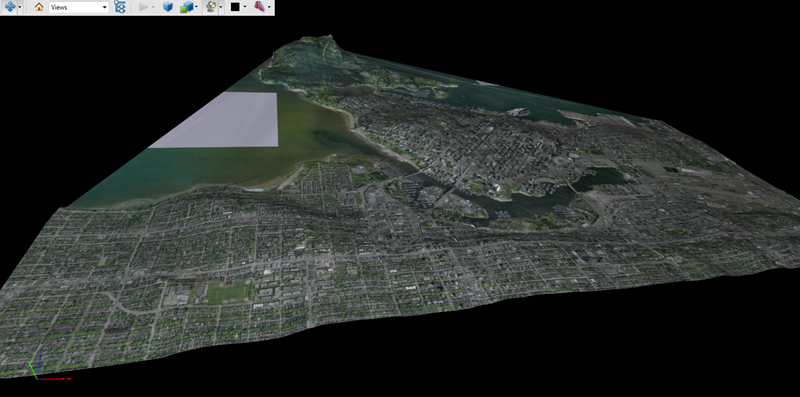Open the Views combo box
The width and height of the screenshot is (800, 397).
tap(79, 7)
